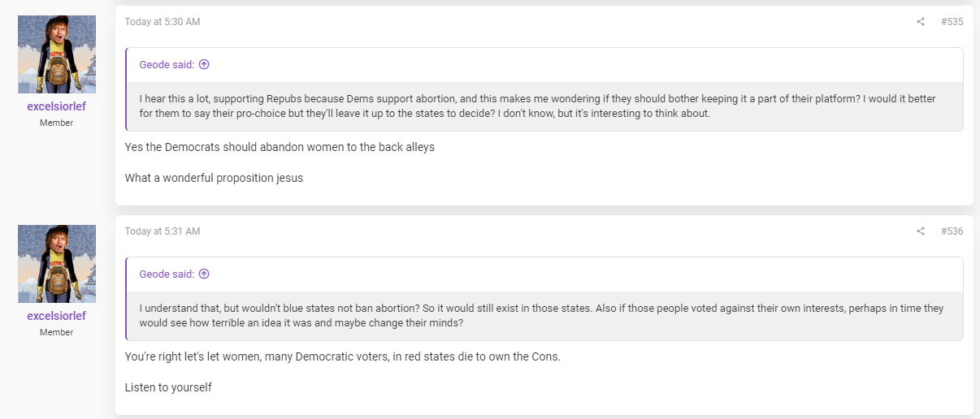
Task: Click the 'Today at 5:31 AM' timestamp
Action: click(x=163, y=231)
